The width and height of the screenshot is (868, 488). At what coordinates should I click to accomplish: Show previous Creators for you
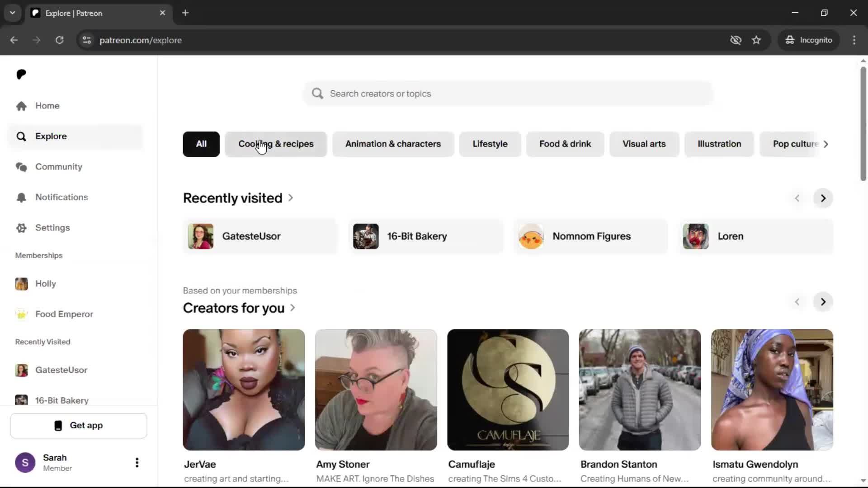click(x=797, y=302)
